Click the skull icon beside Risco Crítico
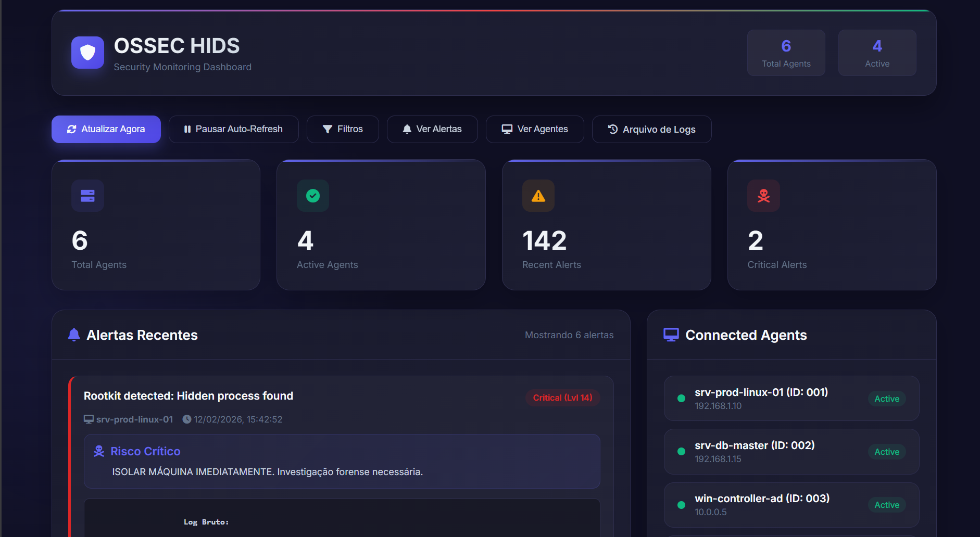 click(x=99, y=451)
